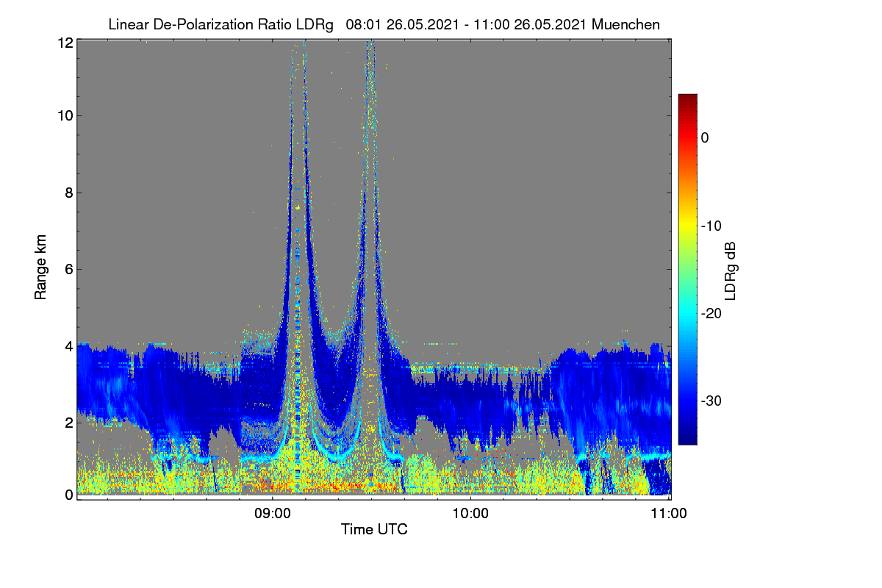
Task: Select the Range km axis title
Action: click(x=40, y=268)
